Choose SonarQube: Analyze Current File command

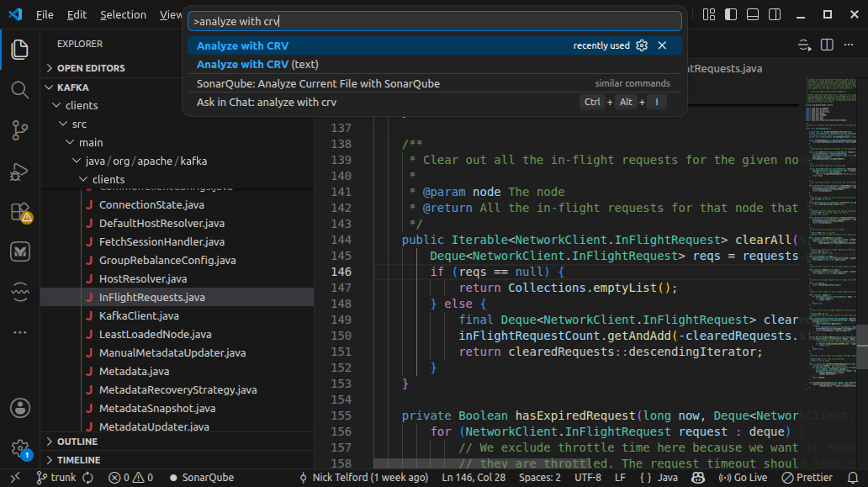pos(435,83)
